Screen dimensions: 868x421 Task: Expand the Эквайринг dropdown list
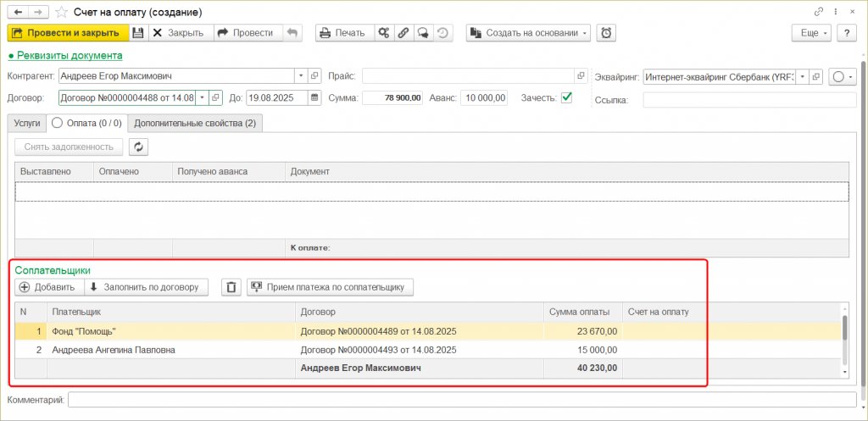(801, 76)
